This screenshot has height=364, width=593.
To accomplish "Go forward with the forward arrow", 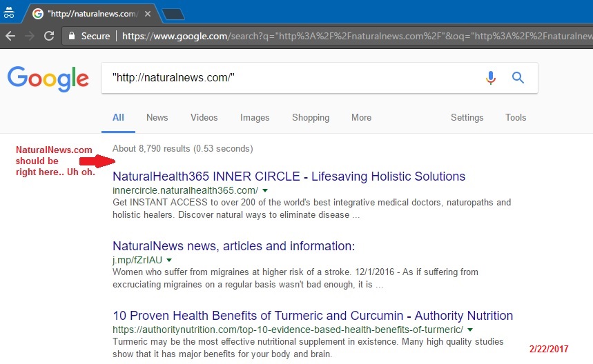I will pyautogui.click(x=30, y=36).
